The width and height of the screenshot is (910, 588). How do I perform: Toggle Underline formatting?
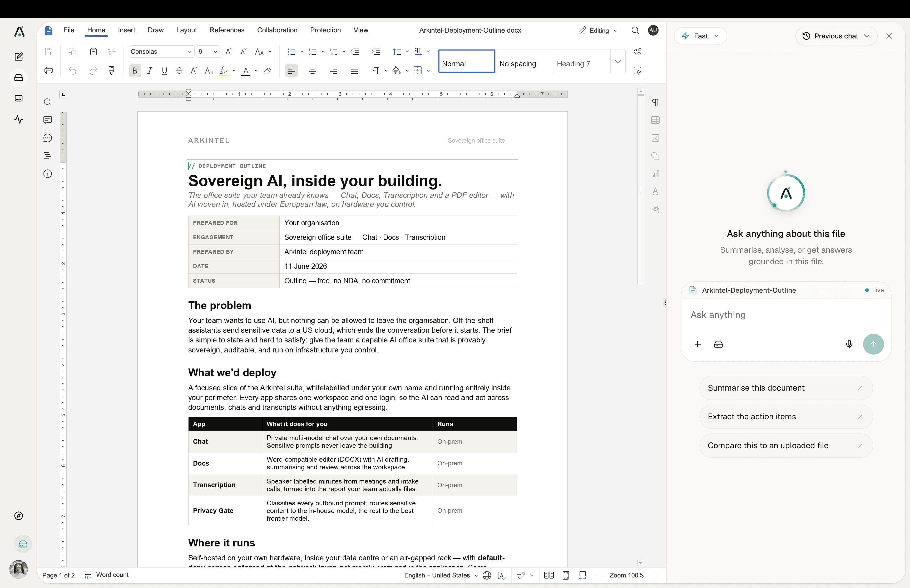[x=164, y=71]
